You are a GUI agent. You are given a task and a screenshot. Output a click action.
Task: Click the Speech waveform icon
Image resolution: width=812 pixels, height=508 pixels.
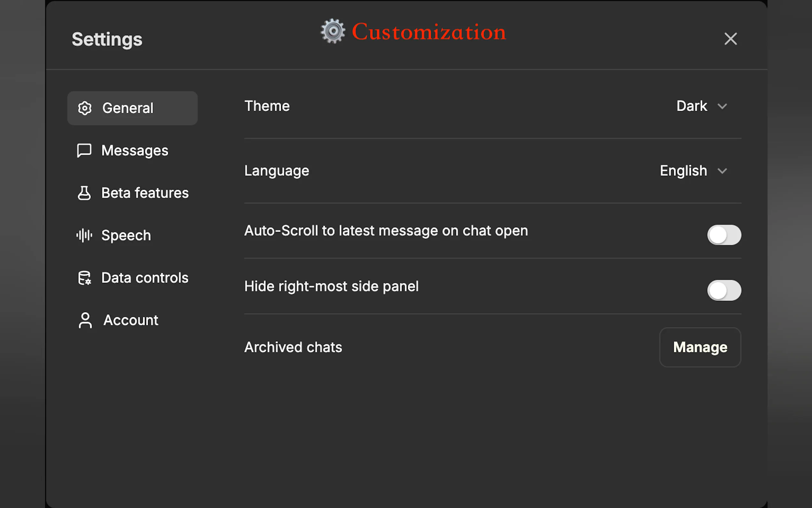[84, 235]
